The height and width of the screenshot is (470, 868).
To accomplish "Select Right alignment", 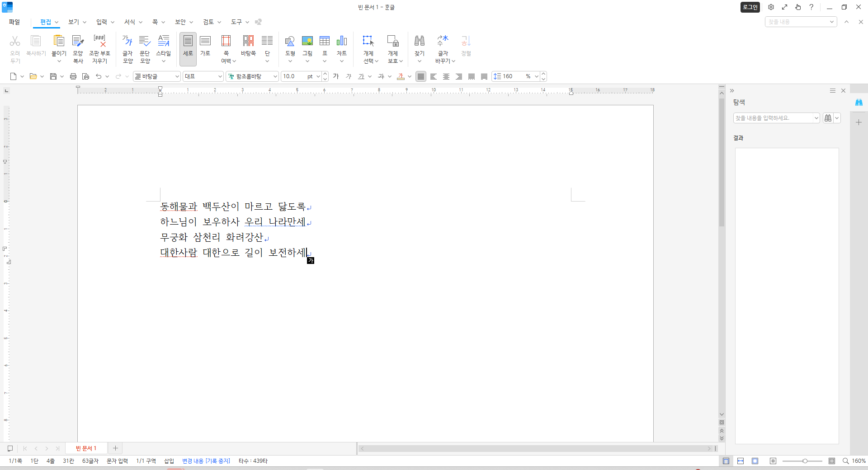I will click(x=459, y=76).
